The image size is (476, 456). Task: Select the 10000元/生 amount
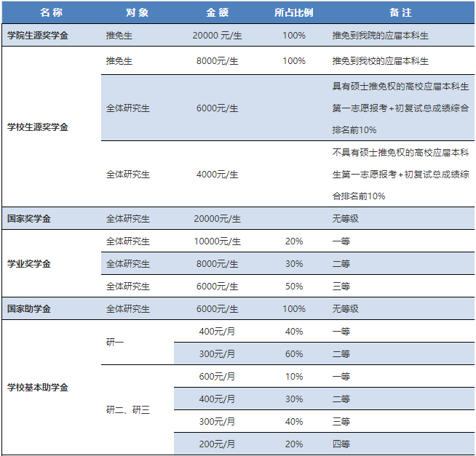(x=217, y=241)
